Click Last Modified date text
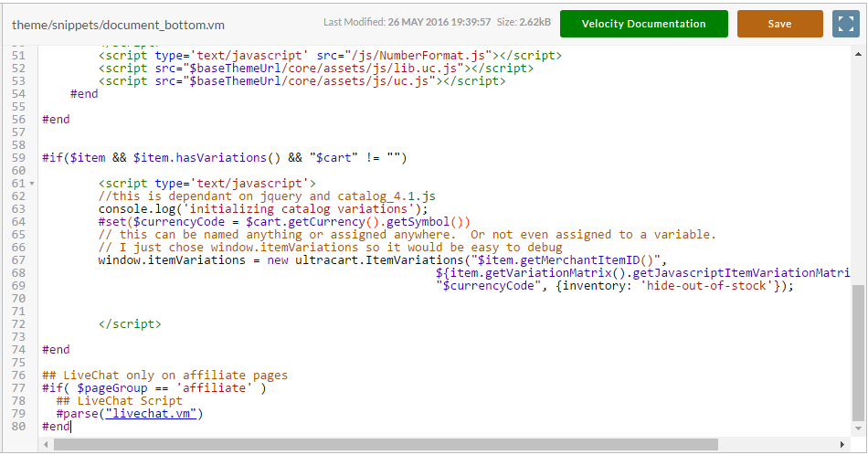The image size is (868, 455). [x=407, y=22]
